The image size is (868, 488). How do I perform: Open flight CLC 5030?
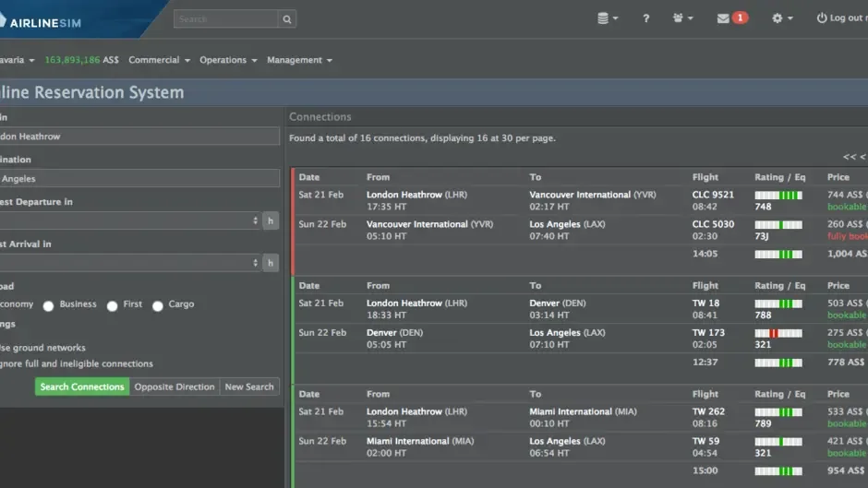(713, 224)
